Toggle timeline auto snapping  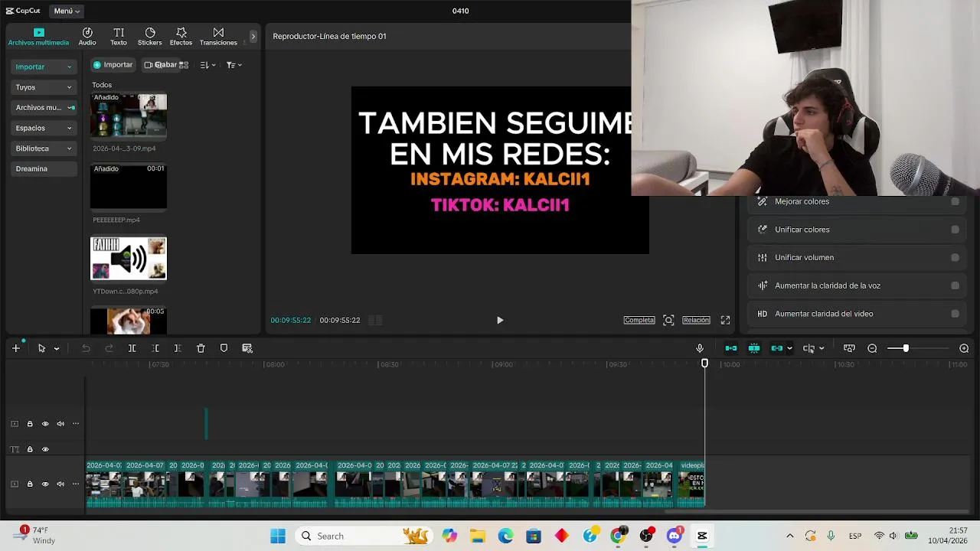click(x=754, y=348)
